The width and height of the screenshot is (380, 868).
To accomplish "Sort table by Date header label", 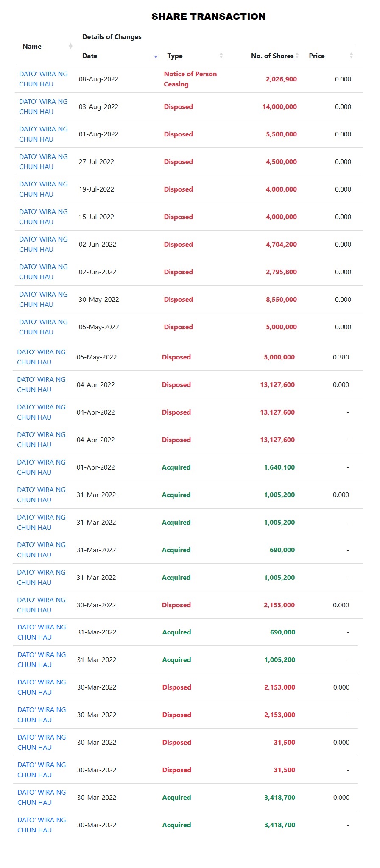I will (x=89, y=56).
